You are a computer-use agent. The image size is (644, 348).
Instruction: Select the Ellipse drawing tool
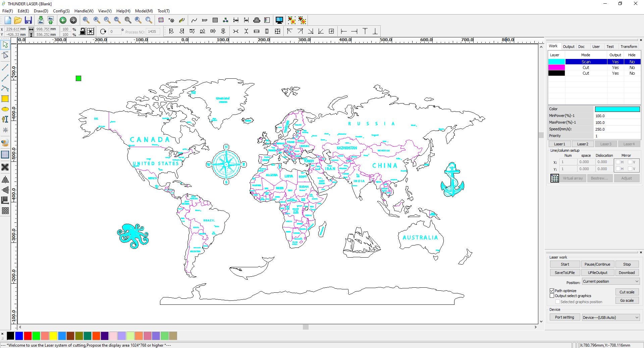click(x=5, y=109)
